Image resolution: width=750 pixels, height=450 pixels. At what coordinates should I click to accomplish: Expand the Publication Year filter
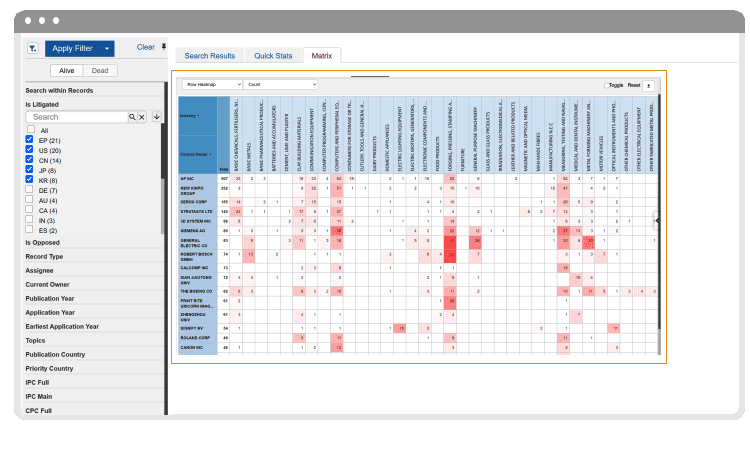click(x=50, y=298)
